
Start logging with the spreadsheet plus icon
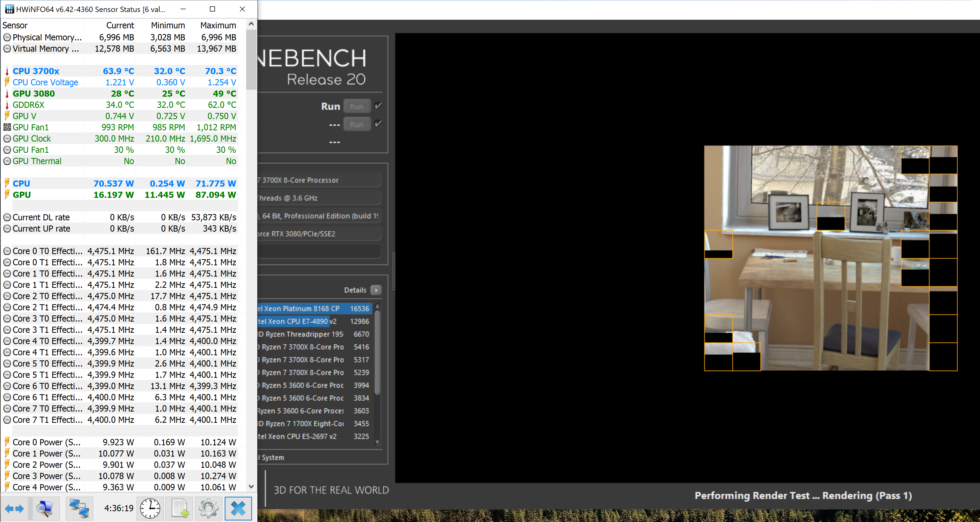[180, 508]
